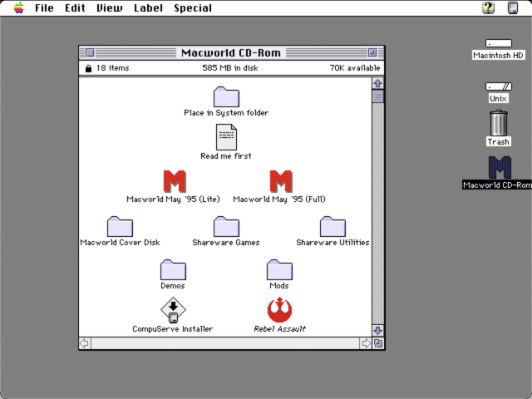Click the window's close box

(91, 52)
